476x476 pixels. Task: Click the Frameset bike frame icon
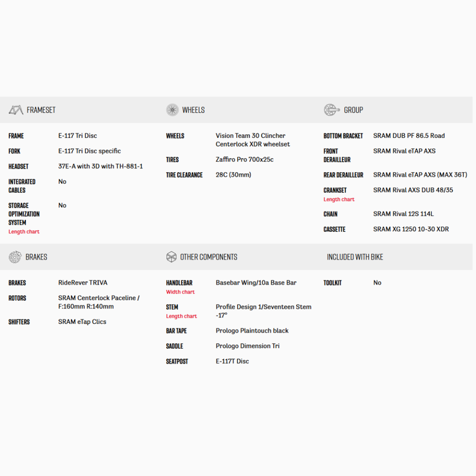click(x=16, y=110)
